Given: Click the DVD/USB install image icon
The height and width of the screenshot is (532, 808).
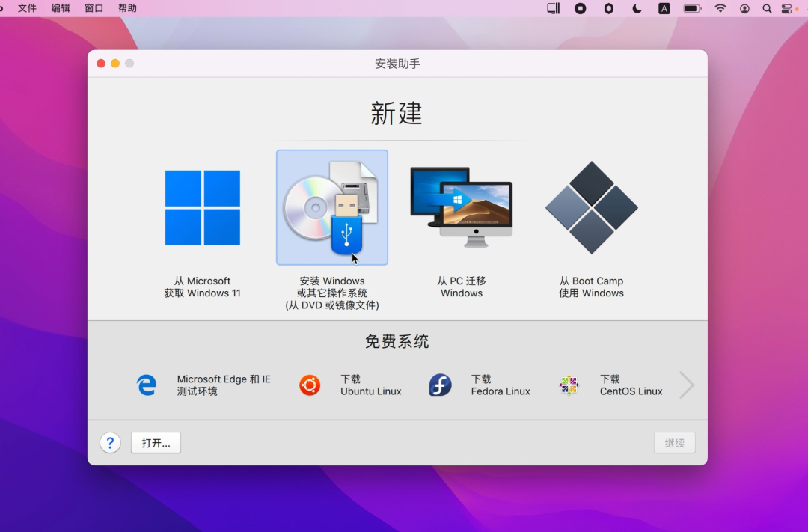Looking at the screenshot, I should (331, 207).
